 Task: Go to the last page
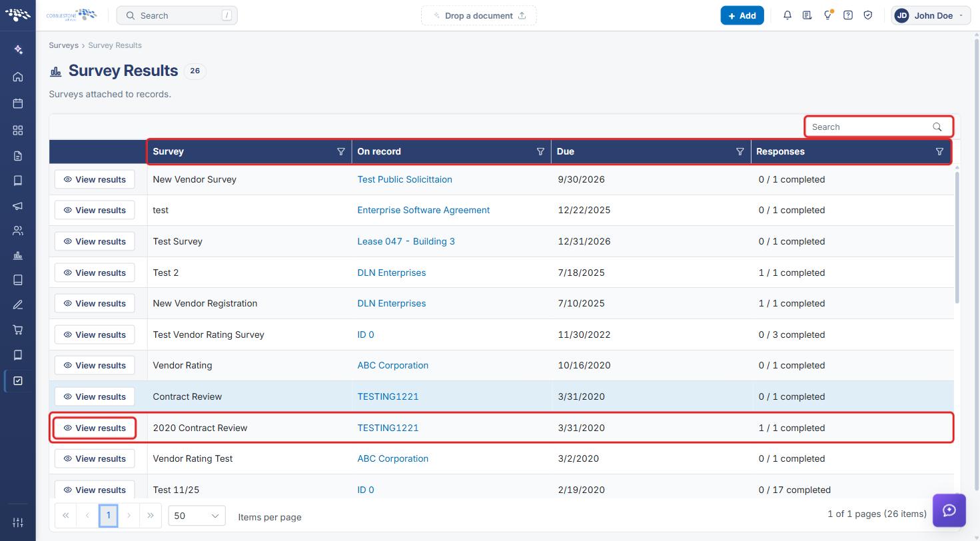click(151, 515)
